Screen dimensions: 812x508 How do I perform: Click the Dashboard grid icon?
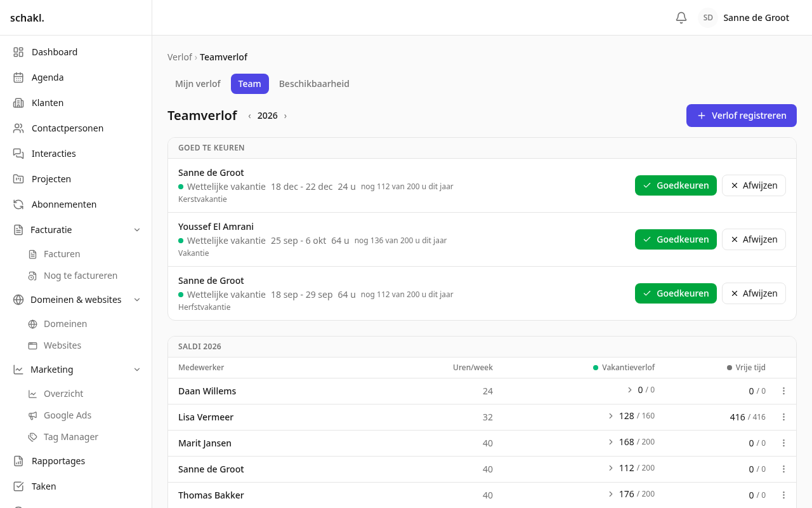[18, 52]
